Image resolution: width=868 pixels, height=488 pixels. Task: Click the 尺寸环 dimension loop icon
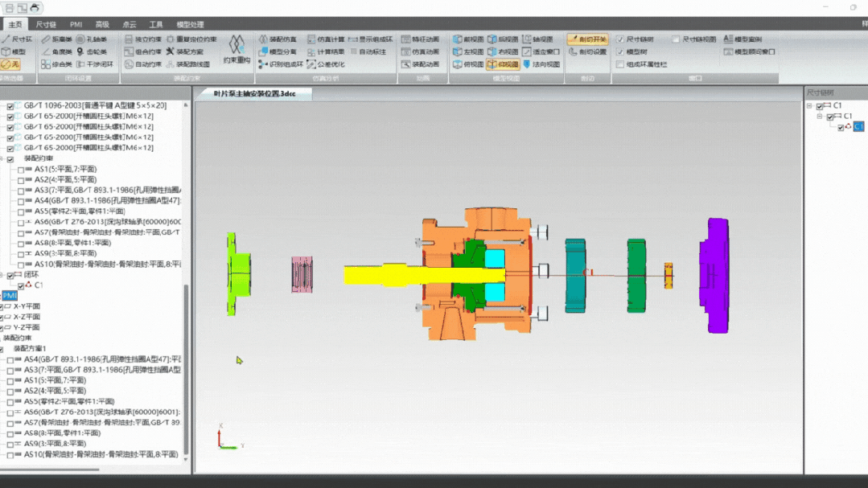[x=6, y=39]
